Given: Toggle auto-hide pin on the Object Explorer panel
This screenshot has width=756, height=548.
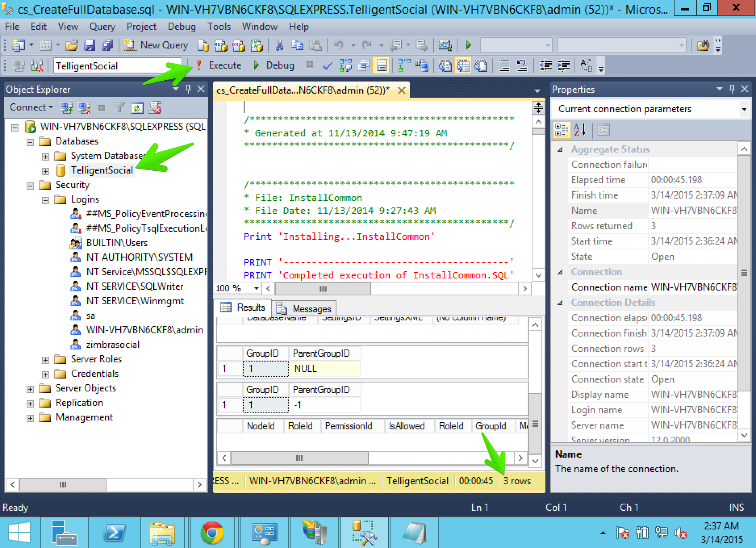Looking at the screenshot, I should tap(188, 89).
